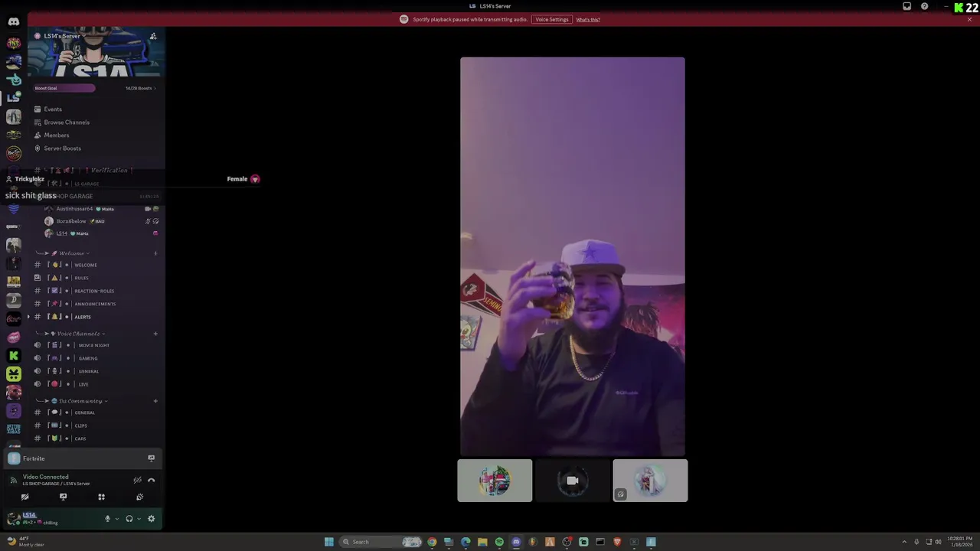Add channel to Da Community category

coord(155,401)
